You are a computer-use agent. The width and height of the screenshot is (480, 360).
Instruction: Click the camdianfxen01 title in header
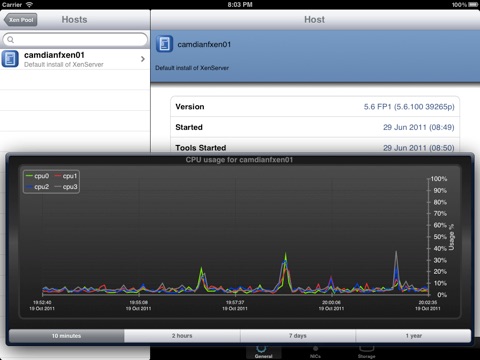204,44
